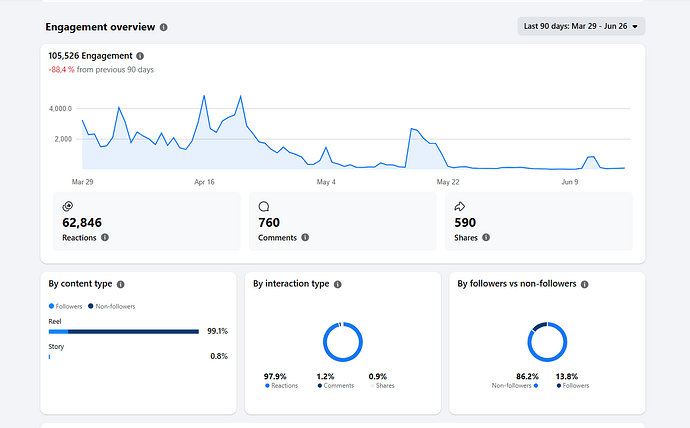Toggle the Followers legend in content type

pyautogui.click(x=65, y=307)
